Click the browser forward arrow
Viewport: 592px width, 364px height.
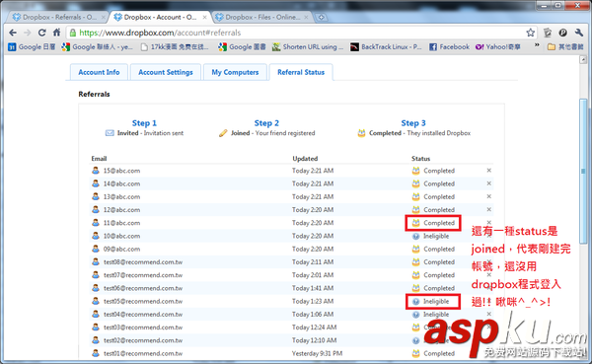coord(28,33)
